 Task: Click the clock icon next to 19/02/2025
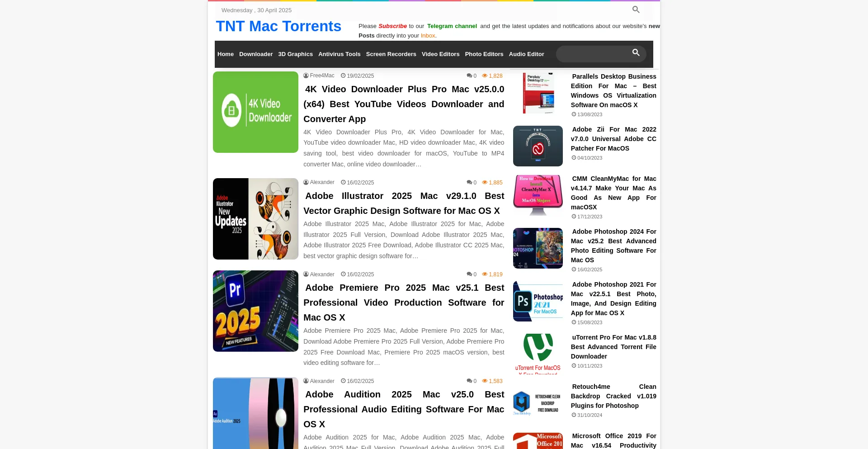(x=343, y=76)
